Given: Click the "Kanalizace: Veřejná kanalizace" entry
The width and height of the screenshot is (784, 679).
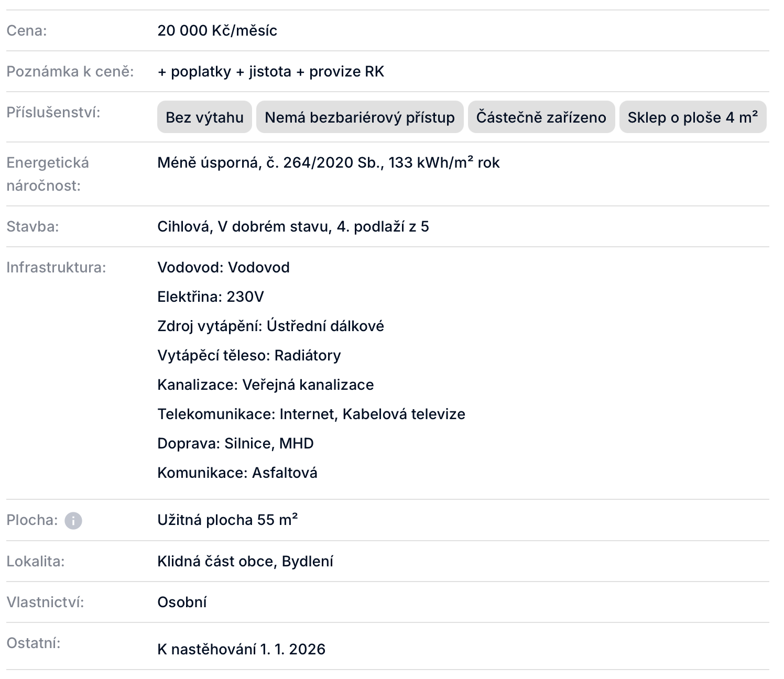Looking at the screenshot, I should coord(265,385).
